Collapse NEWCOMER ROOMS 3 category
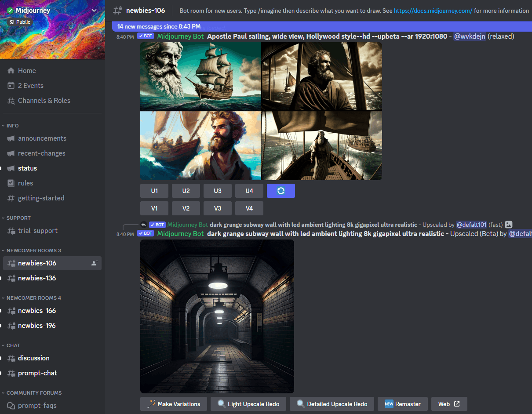The image size is (532, 414). pos(31,251)
